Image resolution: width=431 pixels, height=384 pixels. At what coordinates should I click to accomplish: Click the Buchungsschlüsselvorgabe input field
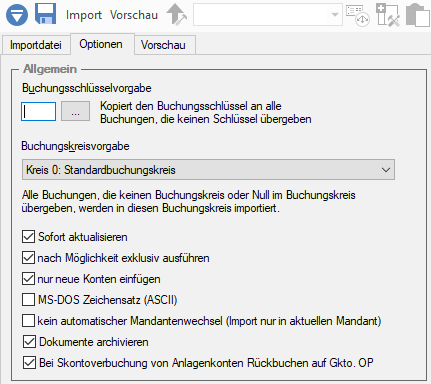tap(38, 111)
